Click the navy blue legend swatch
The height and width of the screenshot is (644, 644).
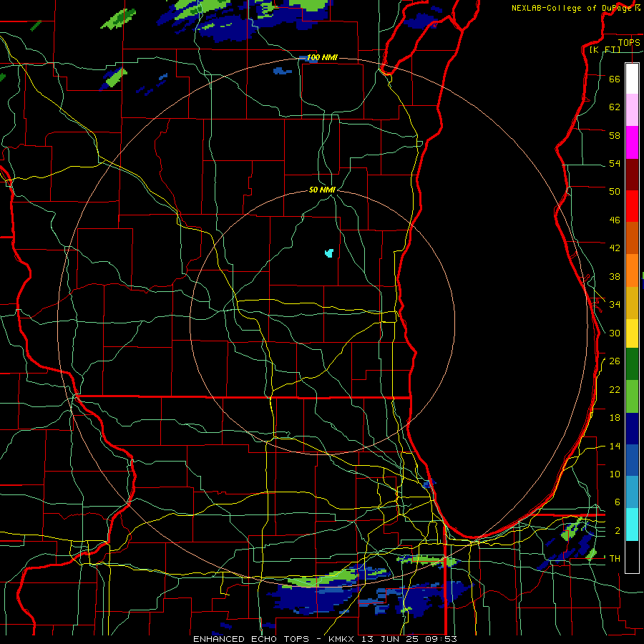pos(632,429)
